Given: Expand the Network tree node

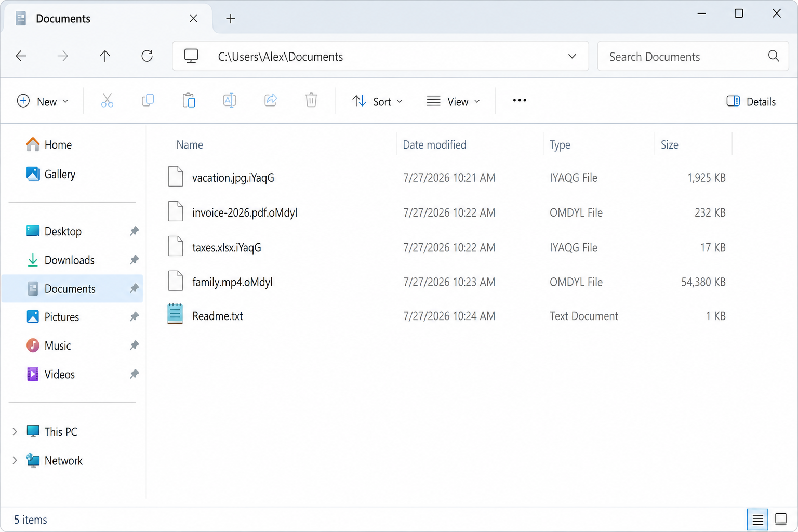Looking at the screenshot, I should pyautogui.click(x=15, y=460).
